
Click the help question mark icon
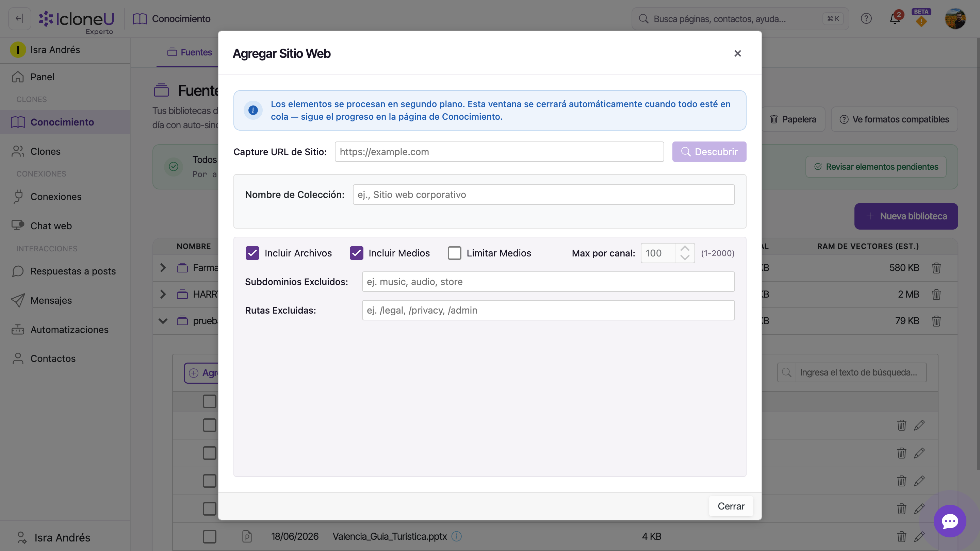[866, 19]
